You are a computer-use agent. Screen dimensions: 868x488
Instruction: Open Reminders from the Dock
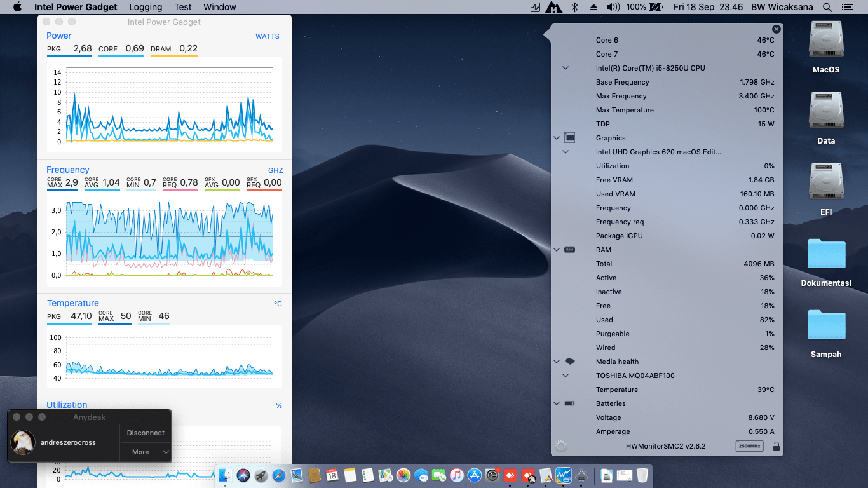pos(367,475)
